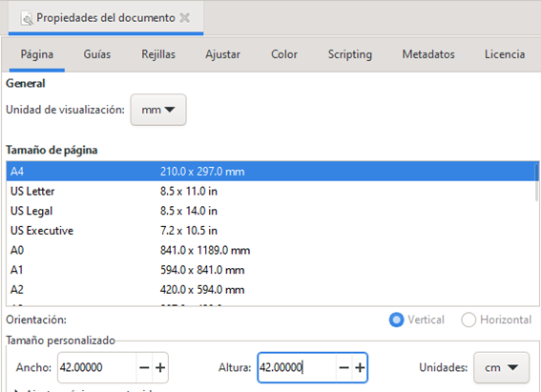541x392 pixels.
Task: Increase the Altura value with plus
Action: (x=360, y=367)
